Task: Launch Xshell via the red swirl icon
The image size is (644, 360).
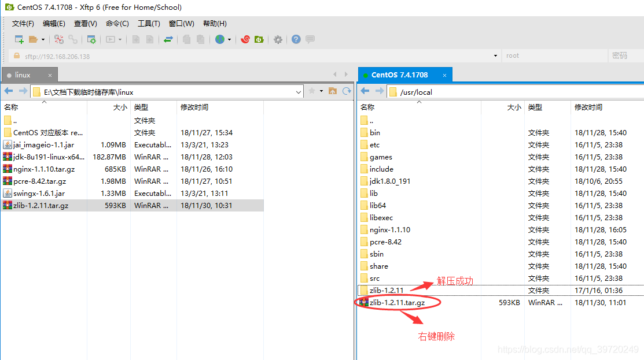Action: click(x=245, y=39)
